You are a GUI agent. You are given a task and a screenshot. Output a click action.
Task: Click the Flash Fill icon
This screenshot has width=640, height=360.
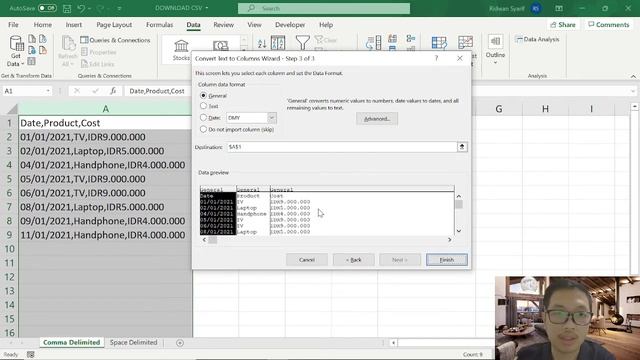pos(393,39)
